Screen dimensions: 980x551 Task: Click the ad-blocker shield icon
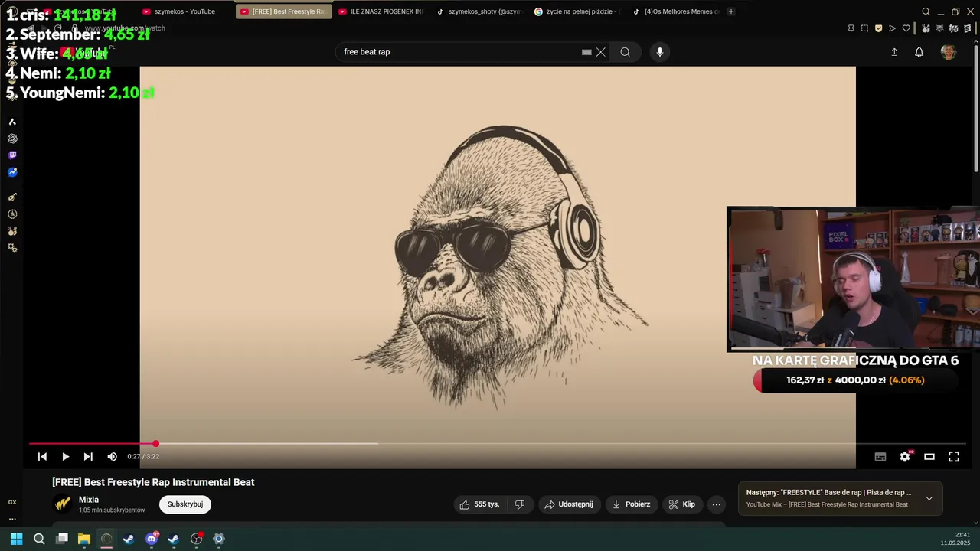pyautogui.click(x=878, y=28)
